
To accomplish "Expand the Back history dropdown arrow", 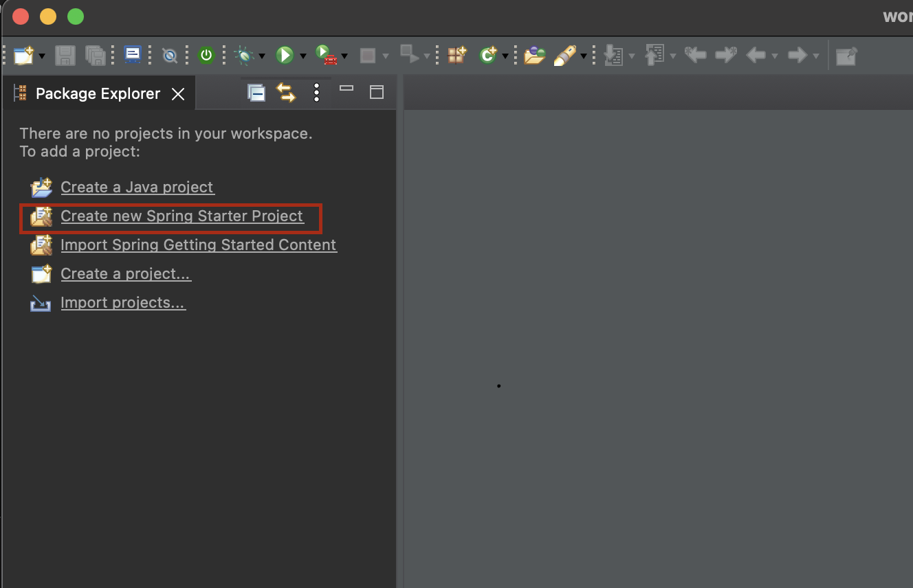I will [775, 56].
